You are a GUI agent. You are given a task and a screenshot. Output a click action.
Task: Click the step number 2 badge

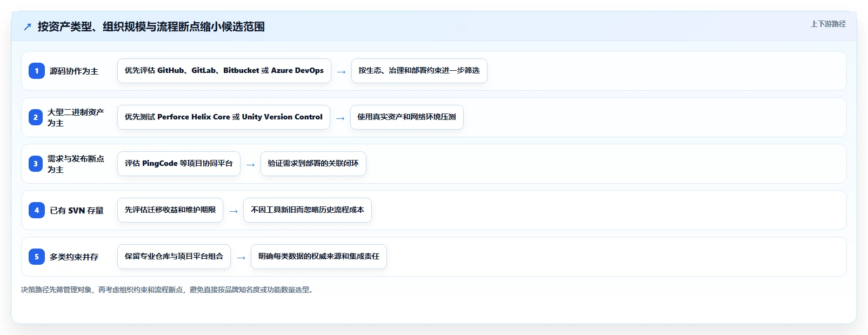[x=36, y=117]
